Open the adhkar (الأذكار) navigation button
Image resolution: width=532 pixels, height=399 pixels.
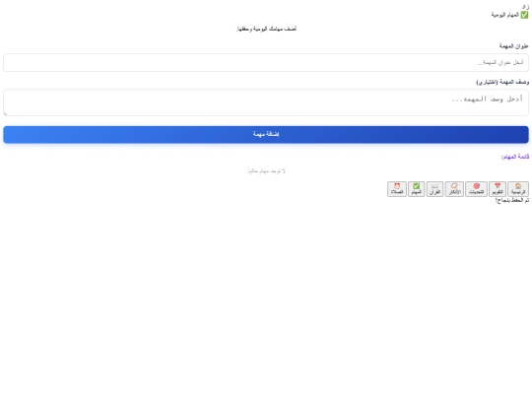point(454,189)
